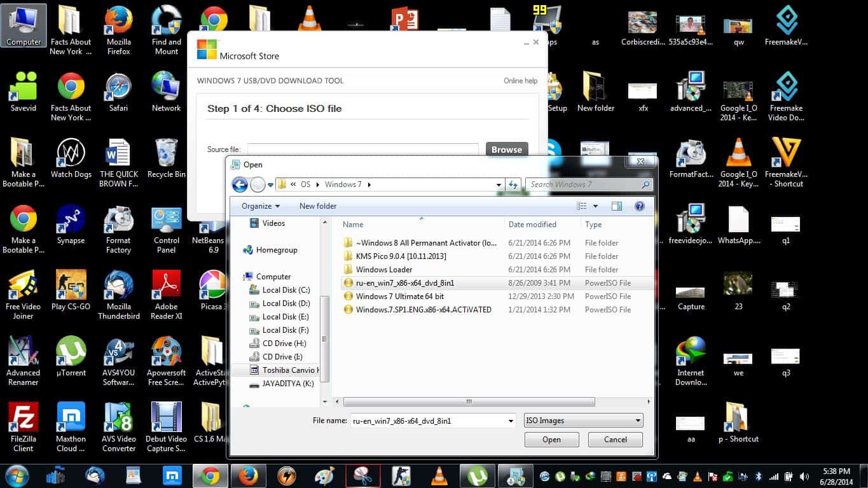Open the Recycle Bin on the desktop

tap(167, 159)
